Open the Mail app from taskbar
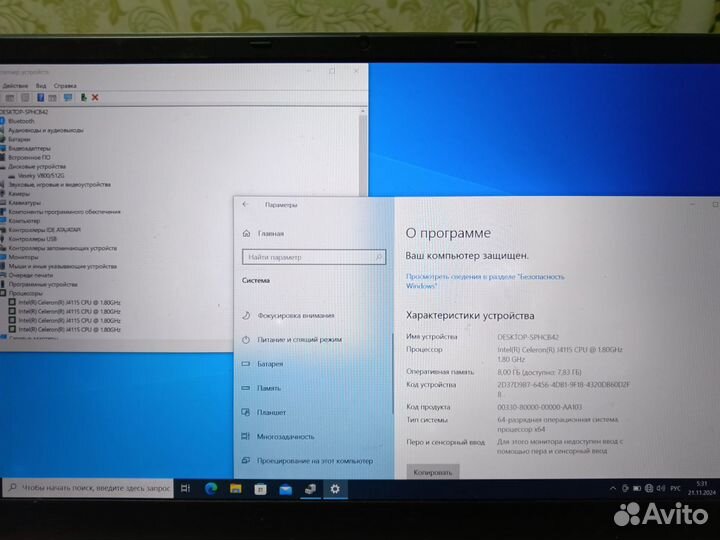The image size is (720, 540). click(x=285, y=489)
